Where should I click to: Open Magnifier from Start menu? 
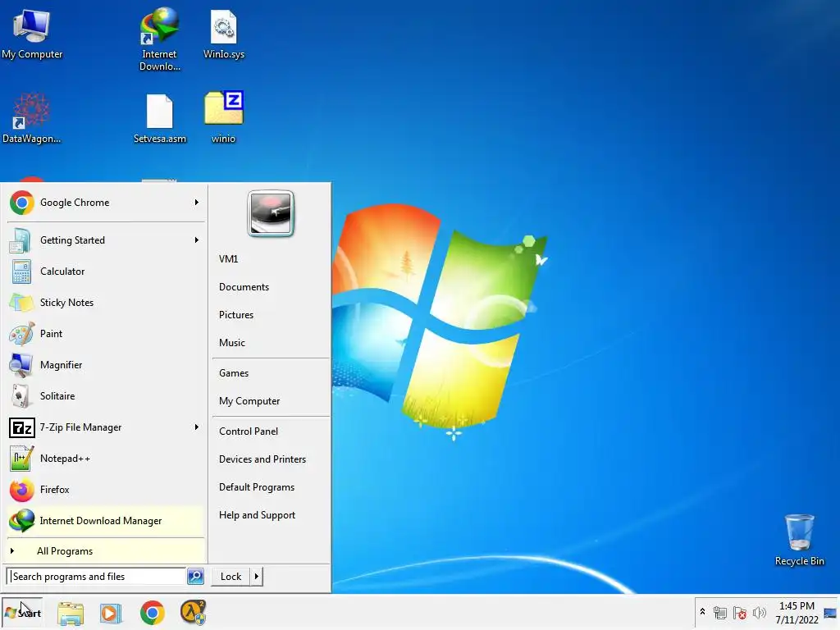point(106,365)
